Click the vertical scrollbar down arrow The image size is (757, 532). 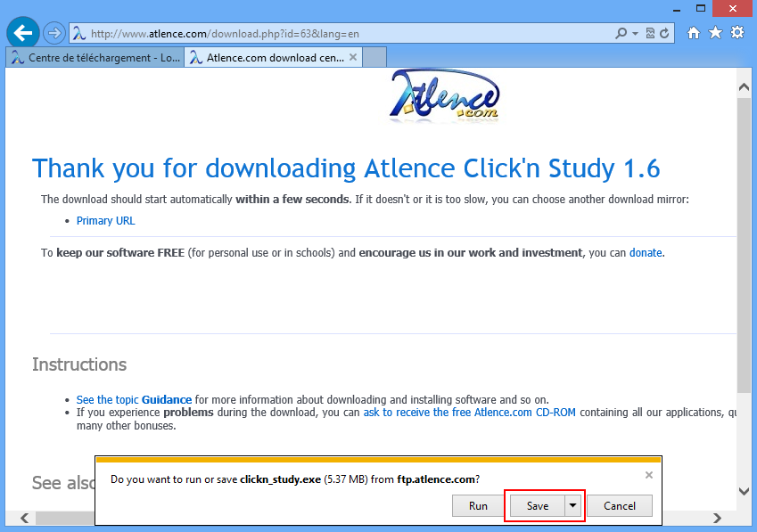[744, 491]
